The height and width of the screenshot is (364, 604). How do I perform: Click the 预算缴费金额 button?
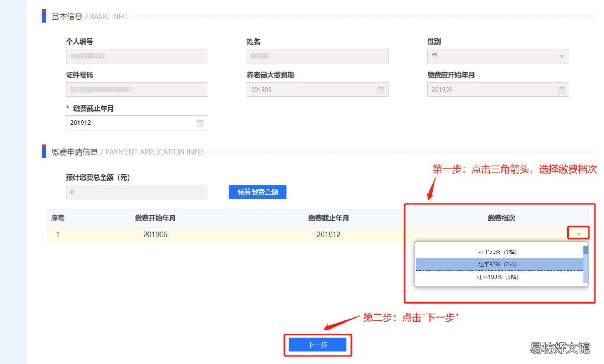coord(258,192)
